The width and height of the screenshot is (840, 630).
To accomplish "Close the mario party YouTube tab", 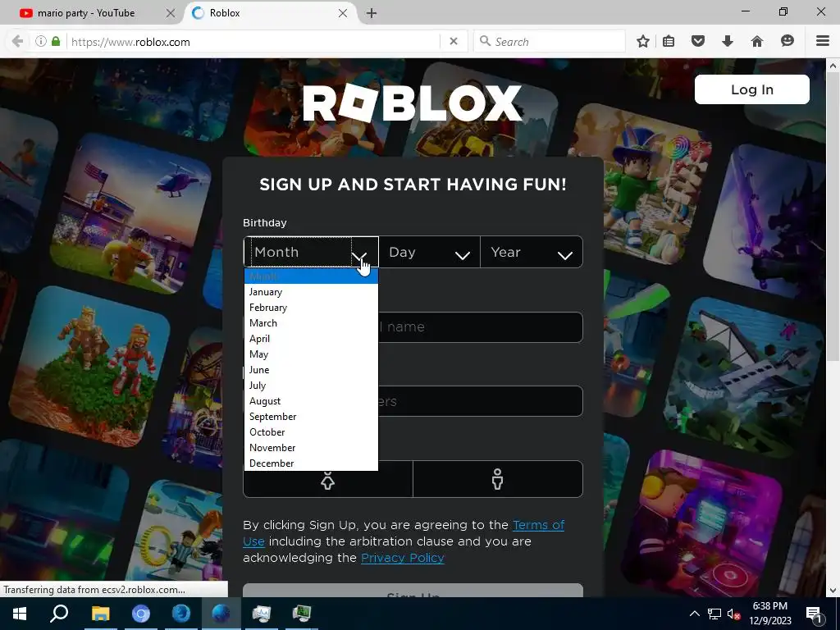I will [171, 13].
